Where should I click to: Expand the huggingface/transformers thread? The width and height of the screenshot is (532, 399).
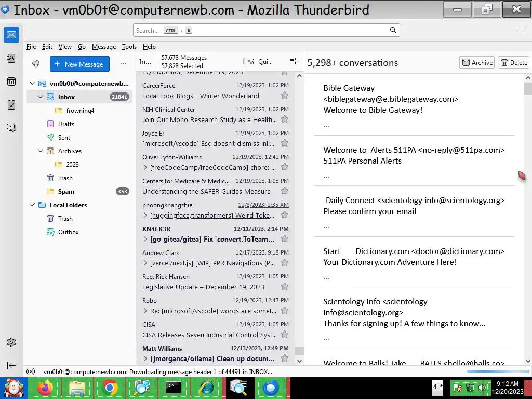tap(145, 215)
